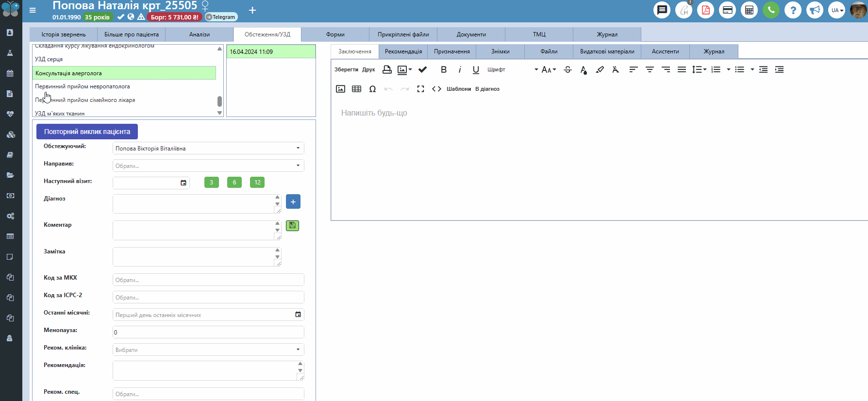Open the megaphone announcements icon
Screen dimensions: 868x401
(815, 10)
